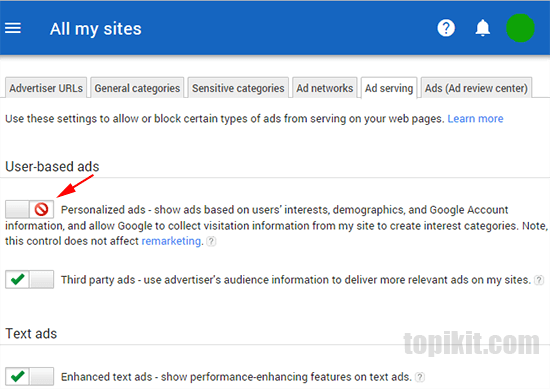Open the help tooltip for Enhanced text ads
550x389 pixels.
click(420, 377)
